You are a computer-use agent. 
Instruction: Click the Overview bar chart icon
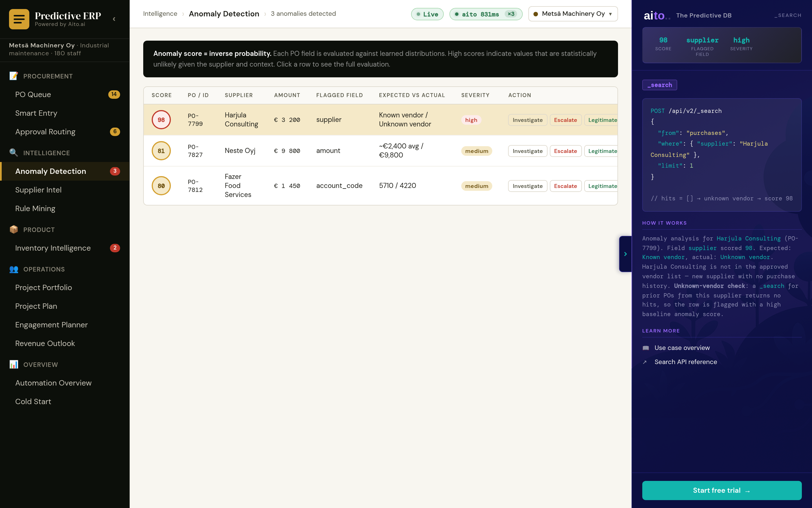[14, 365]
